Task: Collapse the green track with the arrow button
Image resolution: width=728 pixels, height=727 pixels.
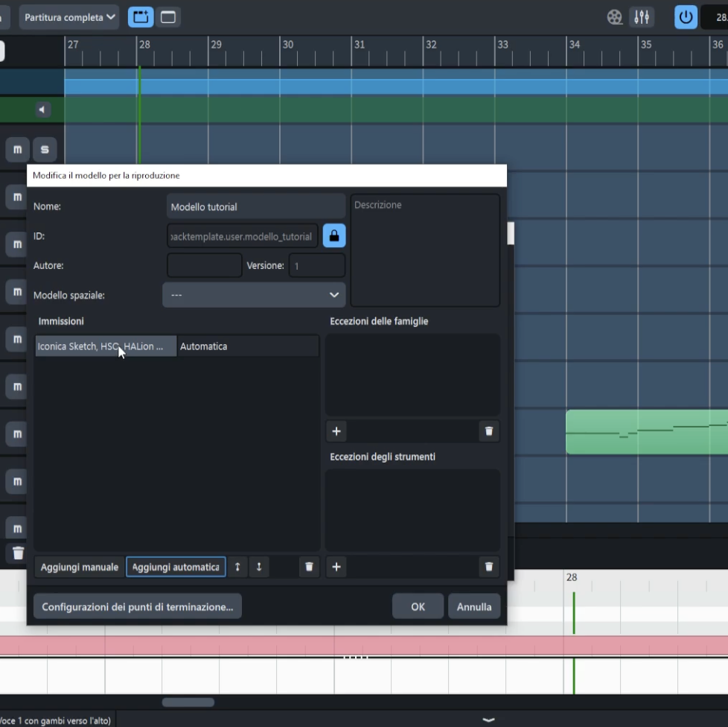Action: pos(42,110)
